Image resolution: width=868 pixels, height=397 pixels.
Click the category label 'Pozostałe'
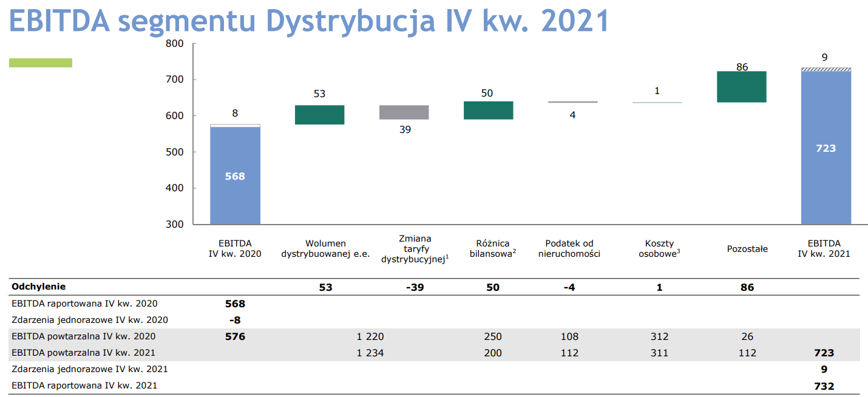tap(747, 249)
